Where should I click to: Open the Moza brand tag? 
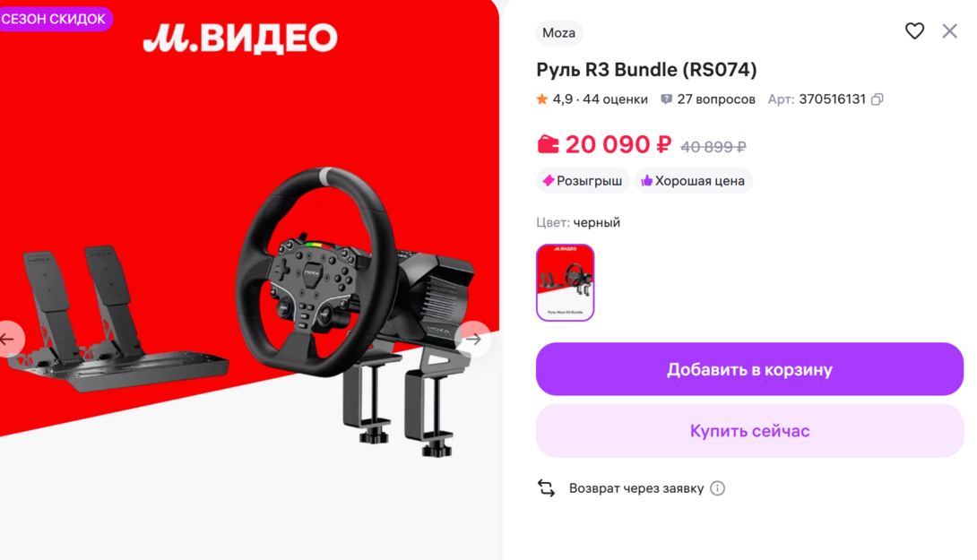click(559, 33)
